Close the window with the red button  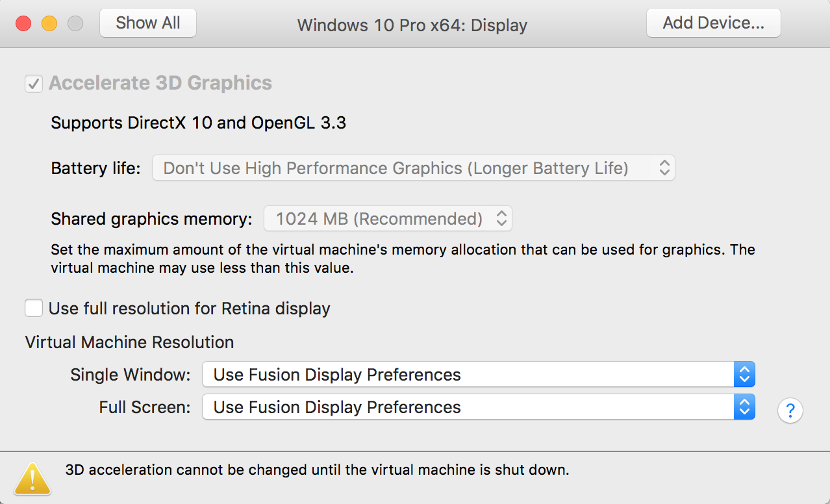click(x=23, y=24)
